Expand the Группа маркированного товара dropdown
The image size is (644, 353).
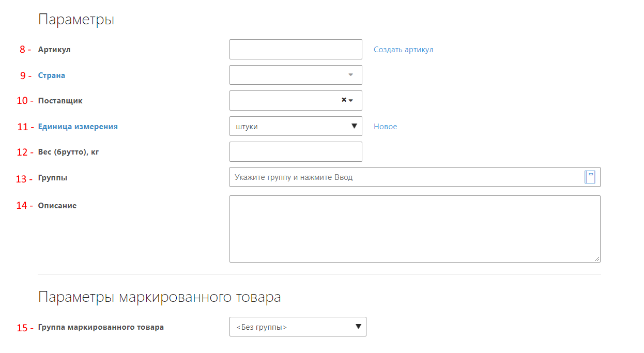click(x=298, y=327)
